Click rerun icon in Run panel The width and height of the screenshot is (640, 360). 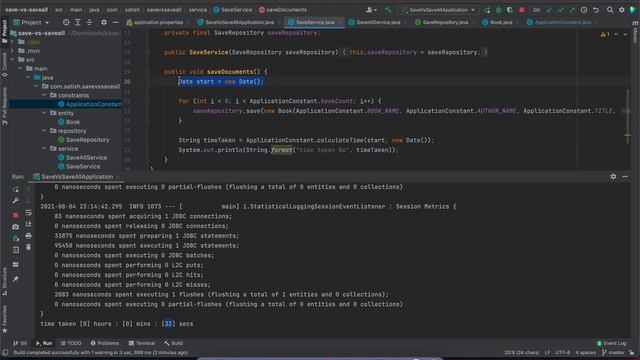[x=16, y=190]
